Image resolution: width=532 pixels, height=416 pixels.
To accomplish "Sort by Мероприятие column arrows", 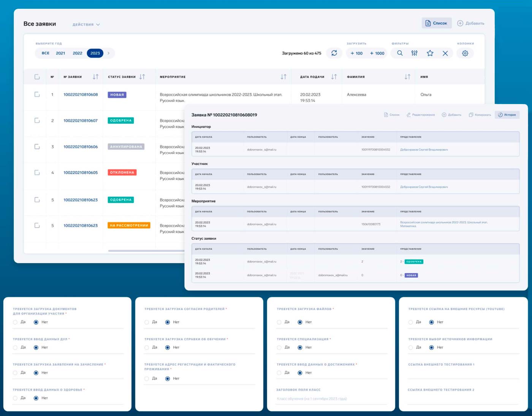I will [x=283, y=77].
